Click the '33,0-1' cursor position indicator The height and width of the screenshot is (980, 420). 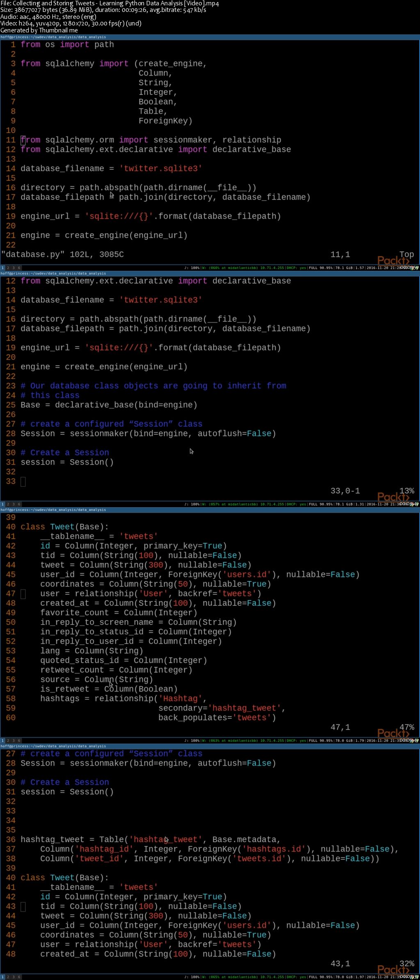click(345, 491)
